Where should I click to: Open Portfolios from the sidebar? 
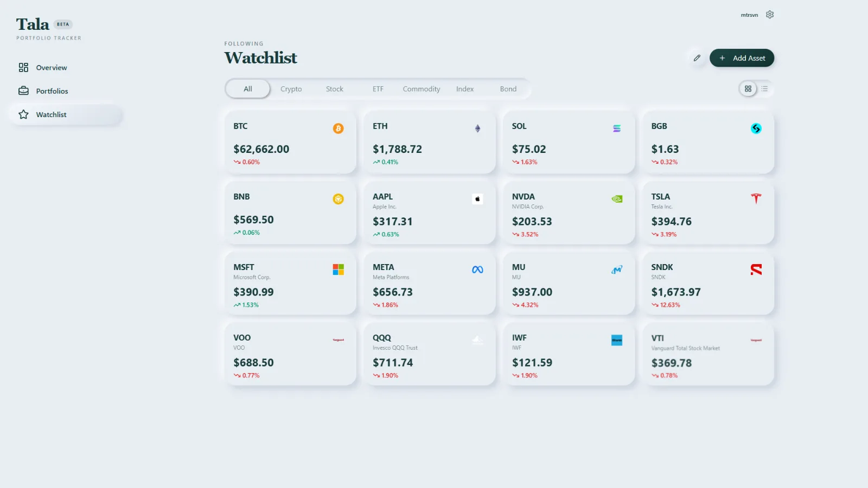(65, 91)
